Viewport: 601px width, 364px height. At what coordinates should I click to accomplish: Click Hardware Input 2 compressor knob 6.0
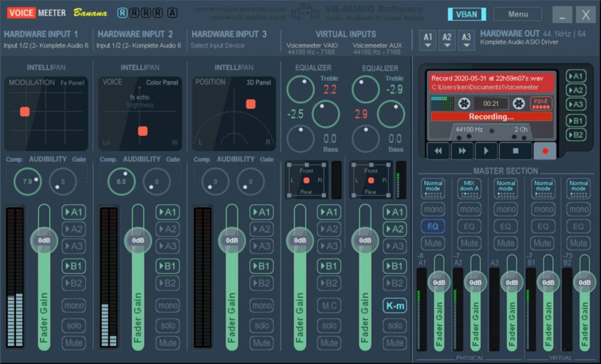point(121,182)
